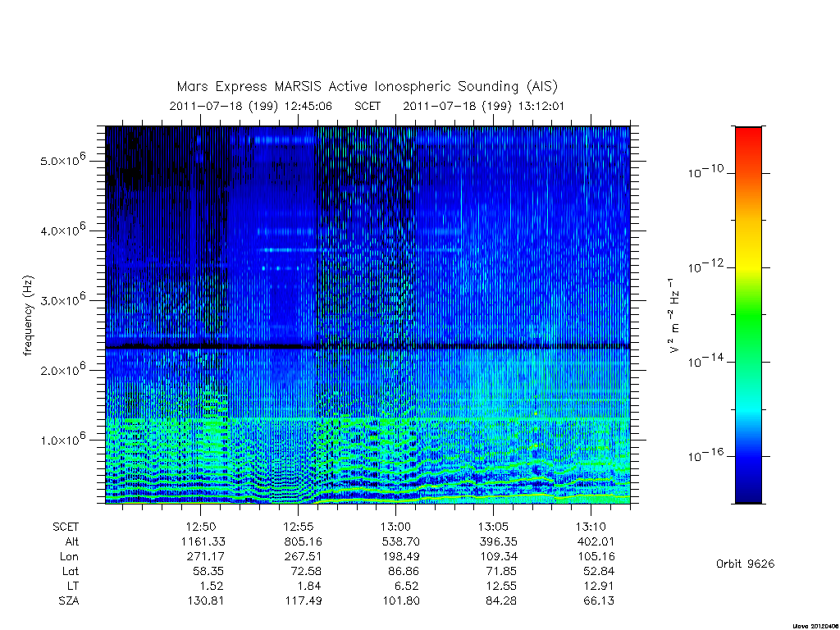
Task: Click the 'V² m⁻² Hz⁻¹' units label
Action: [x=674, y=316]
